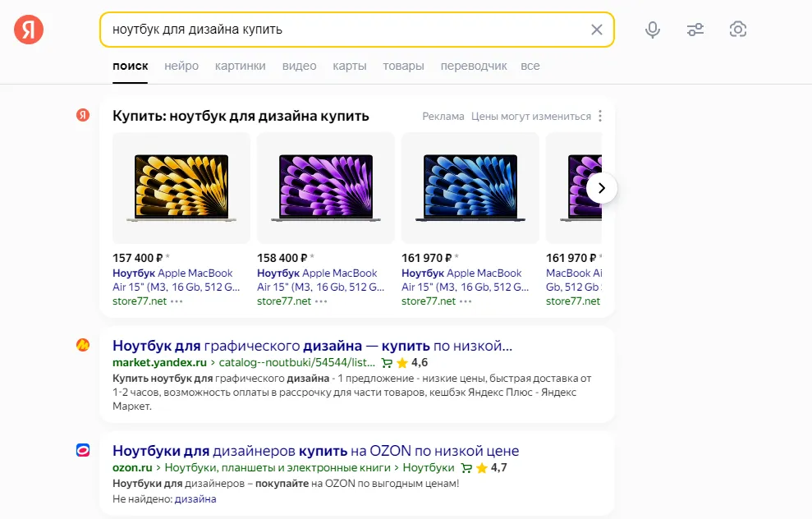Open the переводчик tab
The width and height of the screenshot is (812, 519).
click(474, 66)
